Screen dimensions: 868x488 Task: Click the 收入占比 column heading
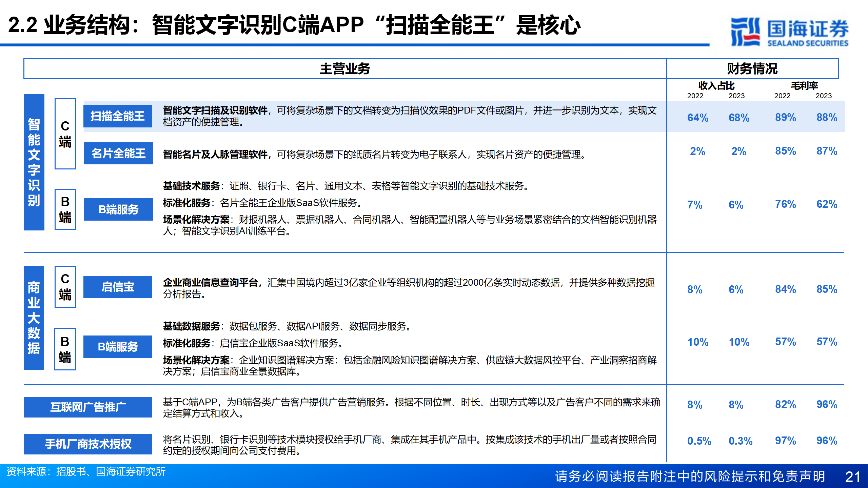coord(716,85)
